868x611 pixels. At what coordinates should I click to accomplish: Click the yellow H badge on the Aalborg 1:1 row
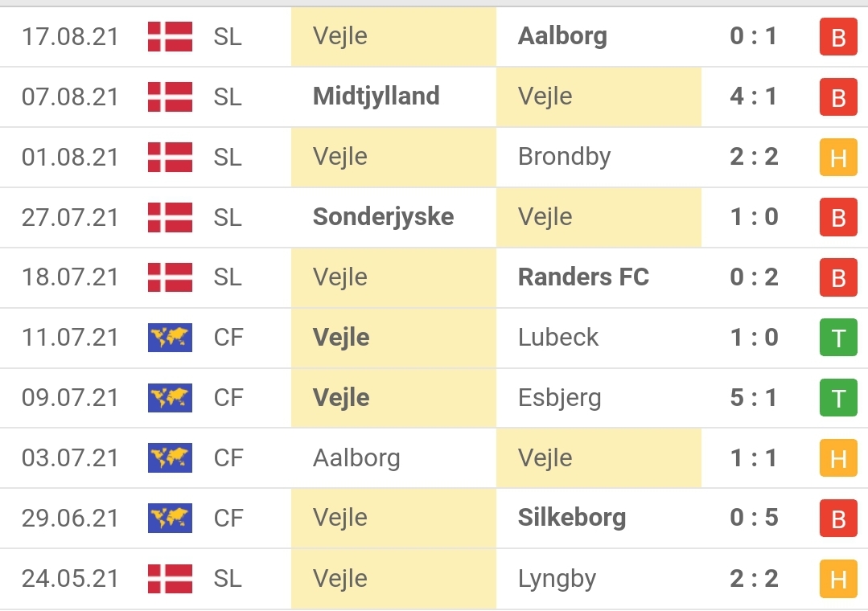(x=838, y=458)
